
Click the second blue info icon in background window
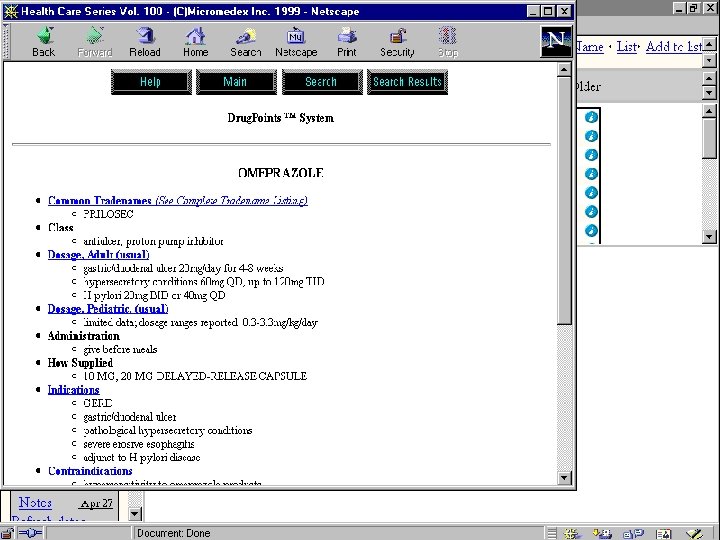591,136
